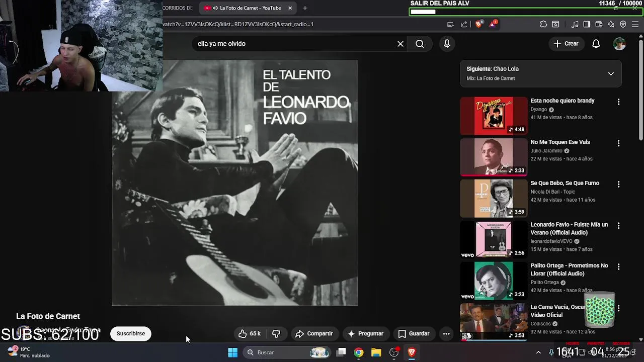Open YouTube notifications bell

(596, 44)
